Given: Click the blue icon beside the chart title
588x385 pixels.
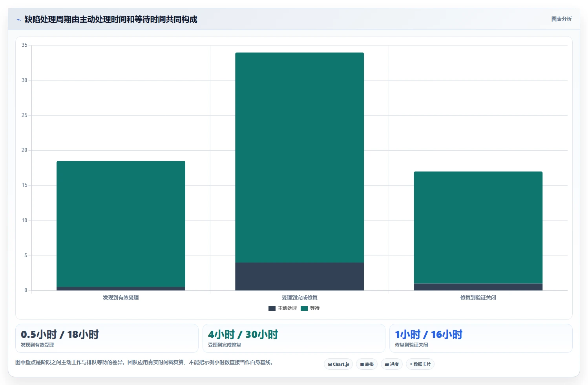Looking at the screenshot, I should pos(18,20).
